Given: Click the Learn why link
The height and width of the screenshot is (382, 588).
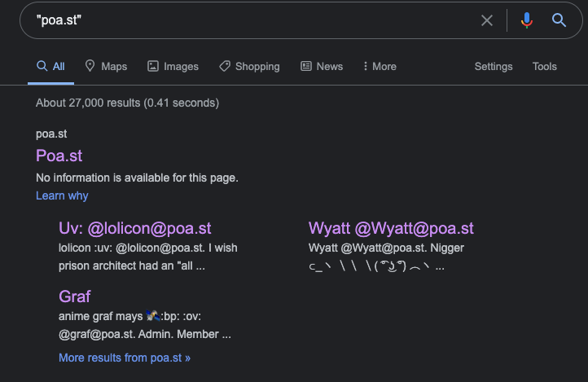Looking at the screenshot, I should (x=62, y=195).
